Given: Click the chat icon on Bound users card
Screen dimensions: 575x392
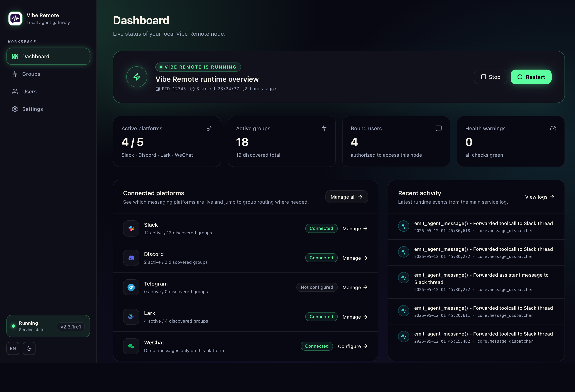Looking at the screenshot, I should [438, 128].
